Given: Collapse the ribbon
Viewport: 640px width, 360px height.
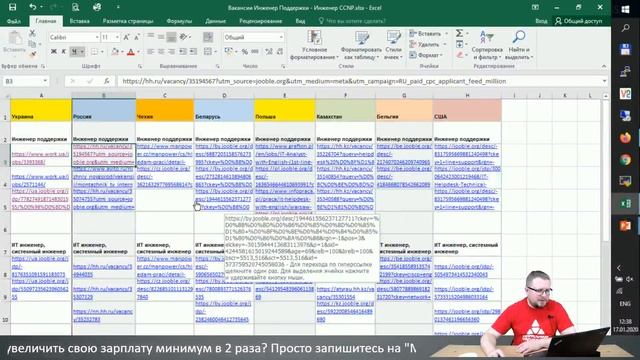Looking at the screenshot, I should (604, 66).
